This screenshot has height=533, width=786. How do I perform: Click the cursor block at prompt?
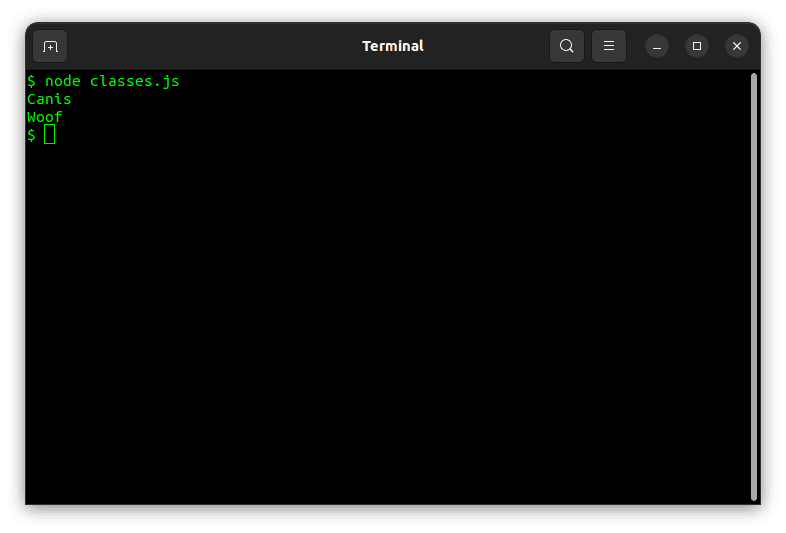pyautogui.click(x=50, y=134)
